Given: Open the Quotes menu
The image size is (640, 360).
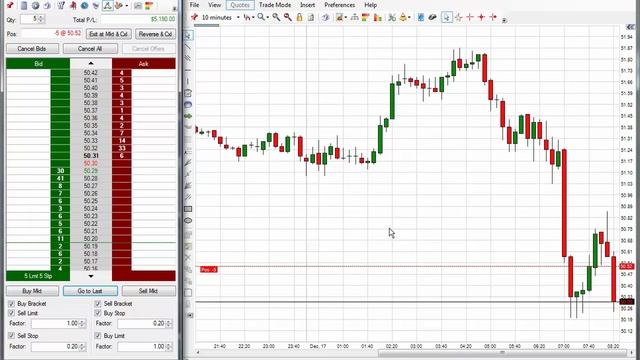Looking at the screenshot, I should (x=240, y=5).
